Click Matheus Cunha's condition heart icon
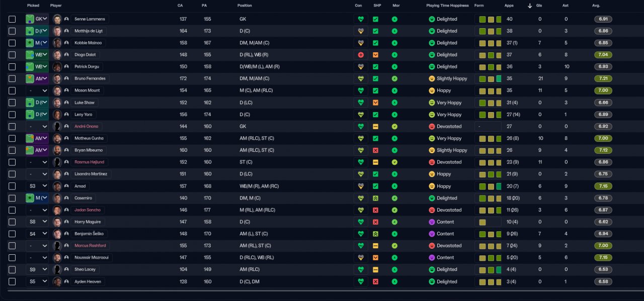 (360, 138)
